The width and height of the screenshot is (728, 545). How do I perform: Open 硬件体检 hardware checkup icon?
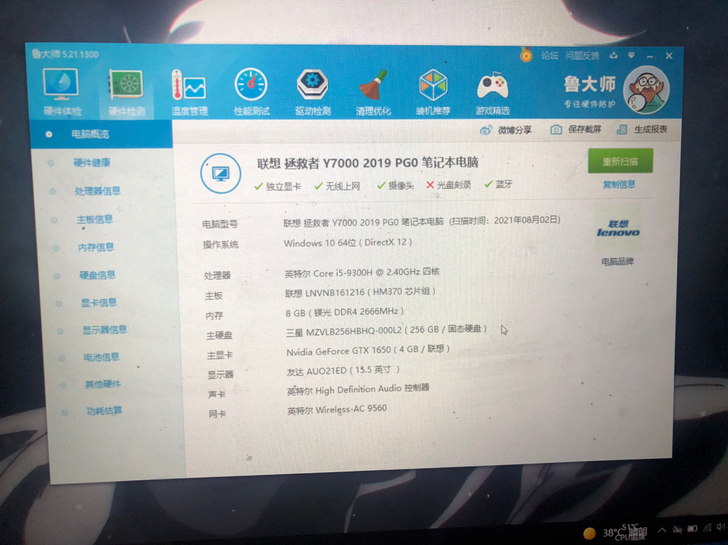[x=62, y=91]
